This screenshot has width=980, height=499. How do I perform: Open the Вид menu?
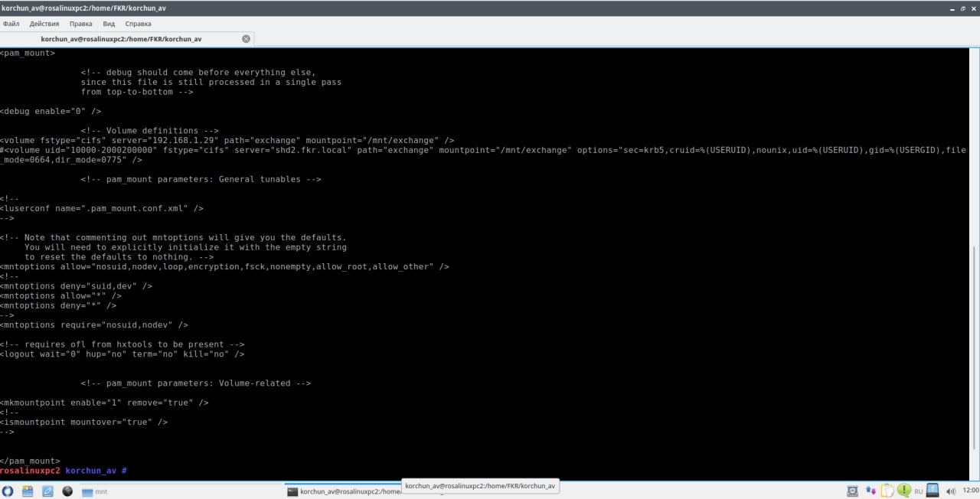click(x=109, y=24)
